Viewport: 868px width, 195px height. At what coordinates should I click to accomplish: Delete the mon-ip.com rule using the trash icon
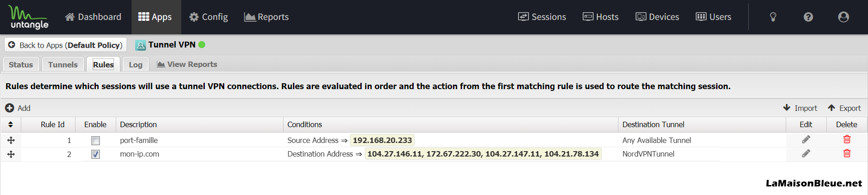pyautogui.click(x=847, y=154)
